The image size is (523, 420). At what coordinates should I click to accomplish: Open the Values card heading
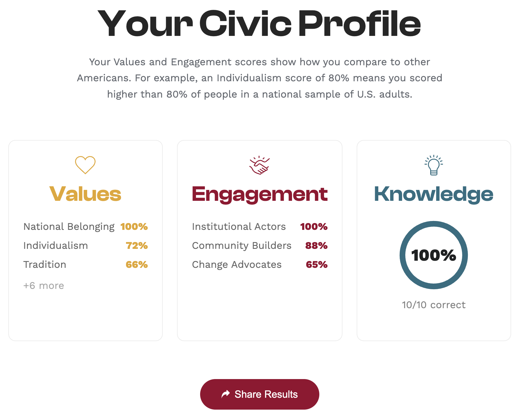85,194
